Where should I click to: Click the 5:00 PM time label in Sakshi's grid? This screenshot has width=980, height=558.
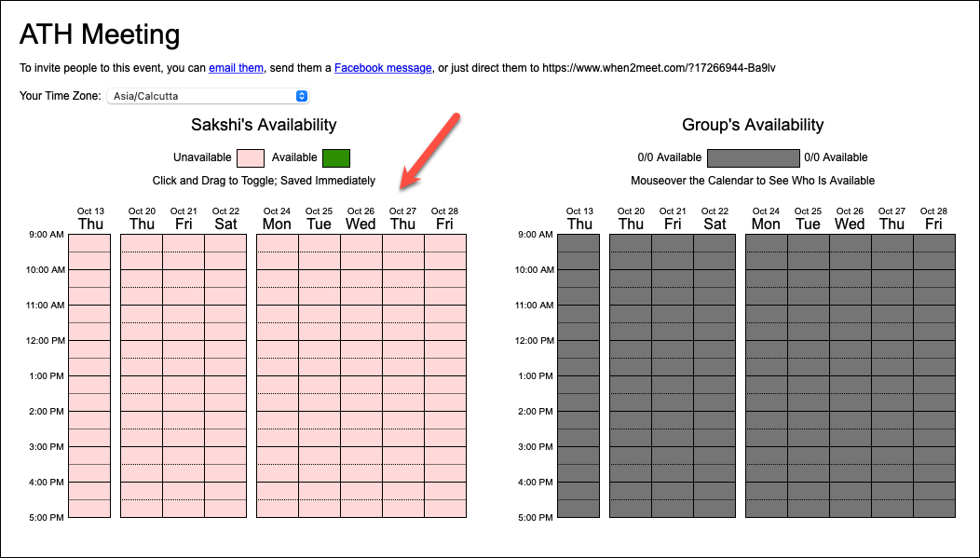click(47, 517)
